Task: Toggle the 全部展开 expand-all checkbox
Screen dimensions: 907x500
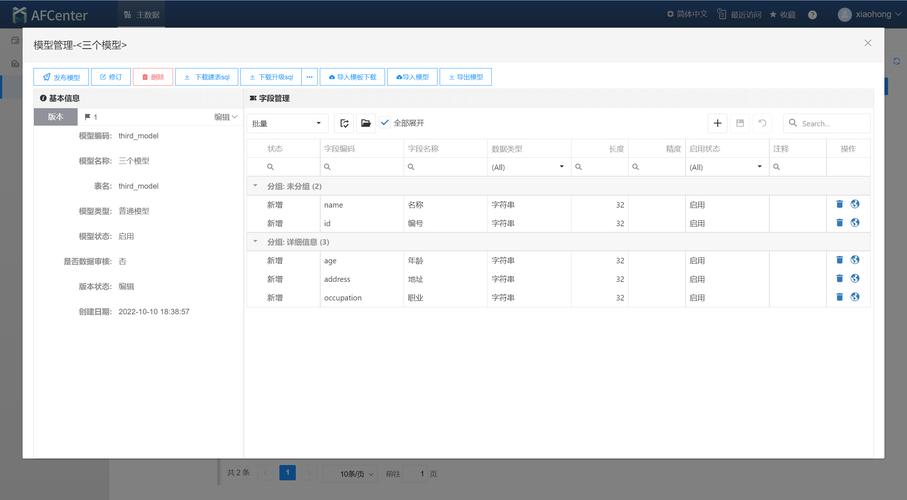Action: click(386, 123)
